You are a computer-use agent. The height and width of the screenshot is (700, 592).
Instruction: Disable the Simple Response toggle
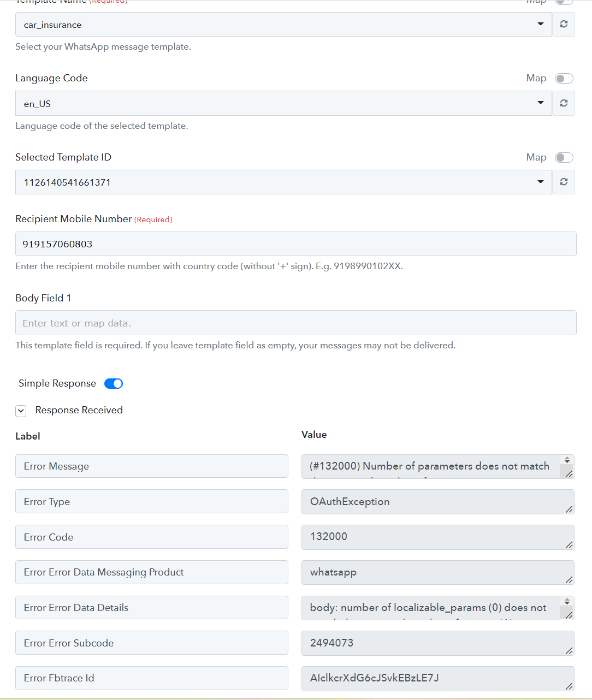[x=114, y=383]
